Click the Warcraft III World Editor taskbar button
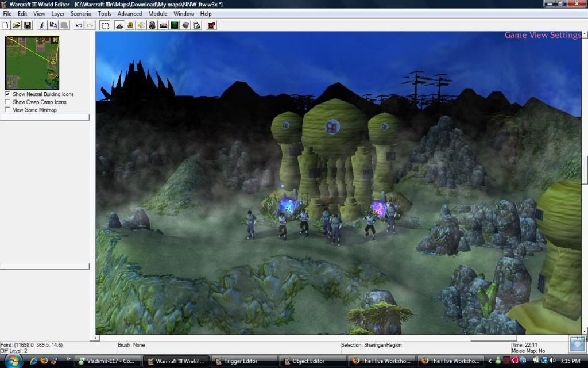Image resolution: width=588 pixels, height=368 pixels. pos(176,361)
